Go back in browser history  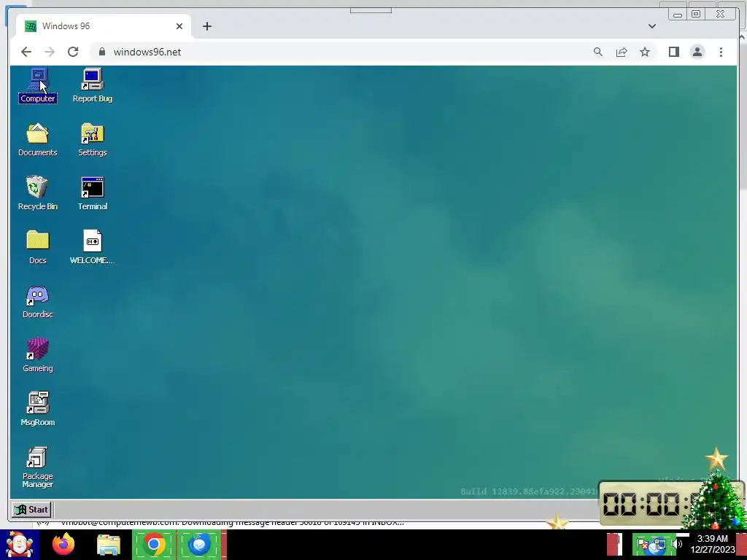[26, 52]
